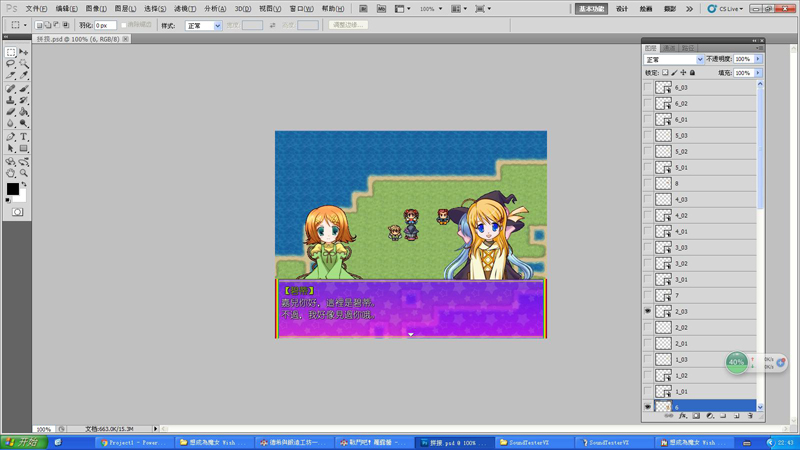This screenshot has width=800, height=450.
Task: Open the opacity slider arrow
Action: click(758, 59)
